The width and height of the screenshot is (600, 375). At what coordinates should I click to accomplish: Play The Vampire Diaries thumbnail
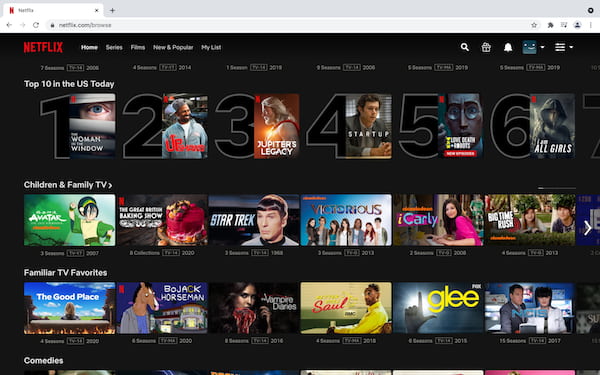254,308
